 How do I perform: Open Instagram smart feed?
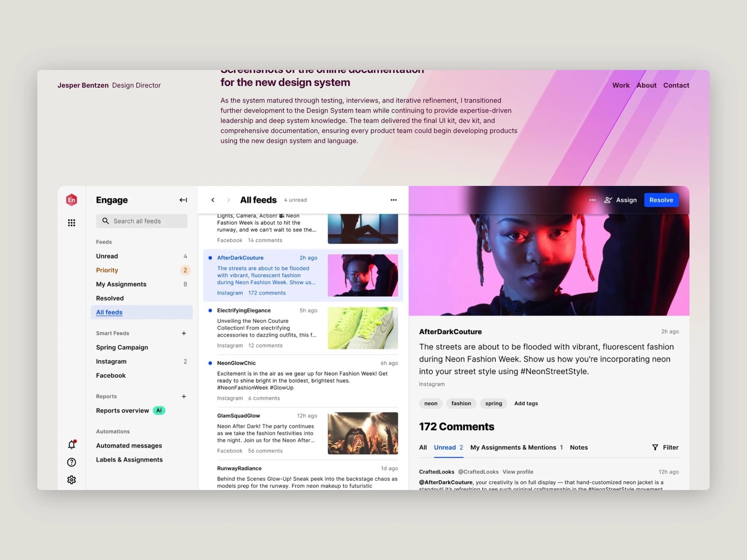(x=141, y=361)
